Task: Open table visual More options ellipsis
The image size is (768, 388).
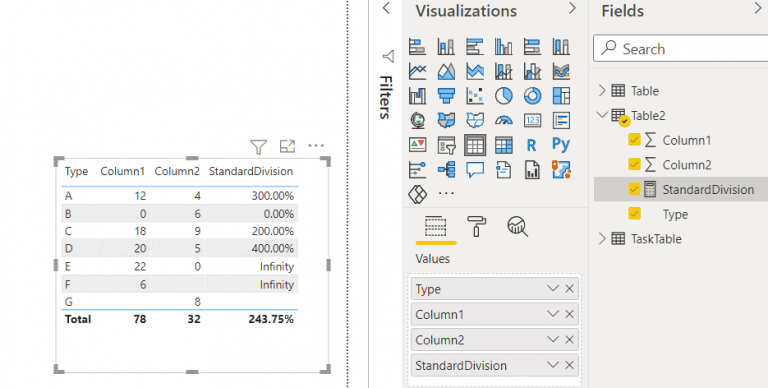Action: coord(316,146)
